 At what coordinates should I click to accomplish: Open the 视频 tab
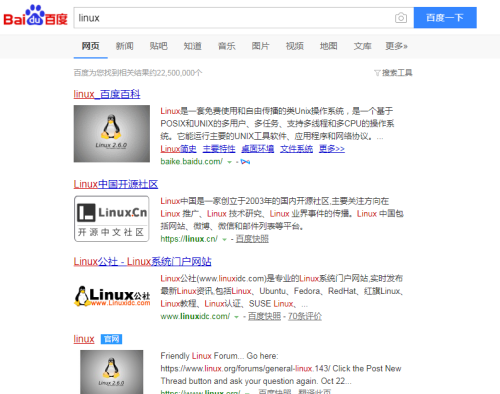point(295,46)
